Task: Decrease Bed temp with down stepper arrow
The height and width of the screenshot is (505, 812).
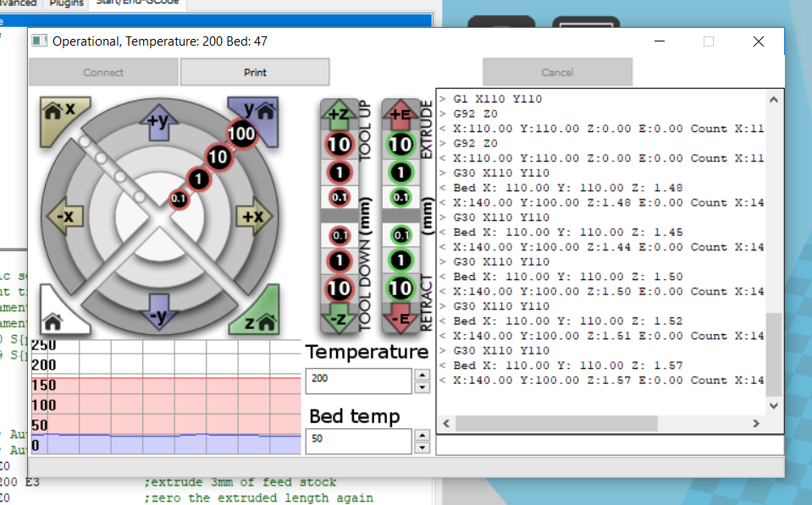Action: click(x=422, y=447)
